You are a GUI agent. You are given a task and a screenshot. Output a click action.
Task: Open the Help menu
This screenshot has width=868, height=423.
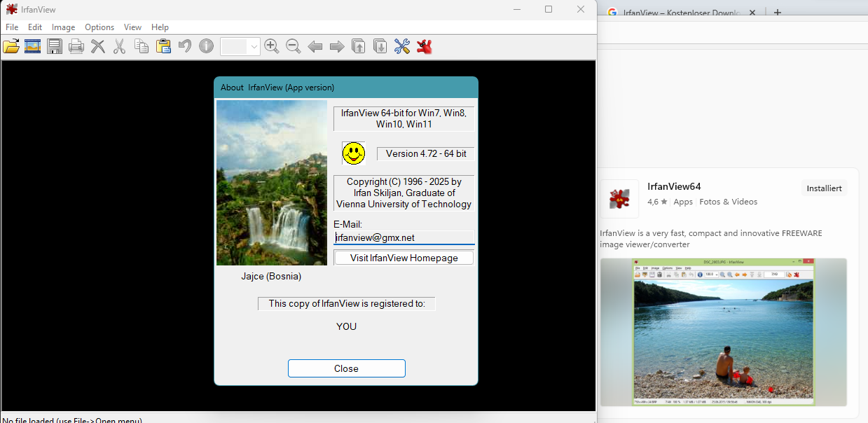pyautogui.click(x=160, y=27)
